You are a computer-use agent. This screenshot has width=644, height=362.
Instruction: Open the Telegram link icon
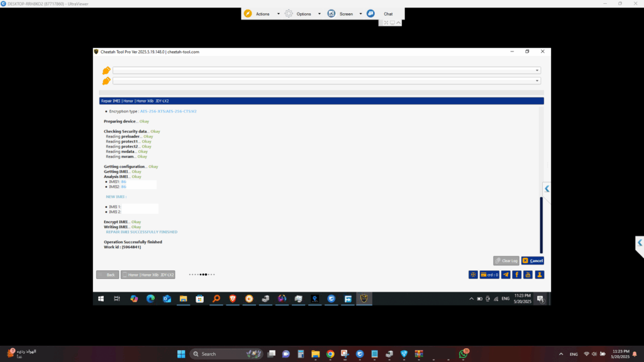coord(506,275)
